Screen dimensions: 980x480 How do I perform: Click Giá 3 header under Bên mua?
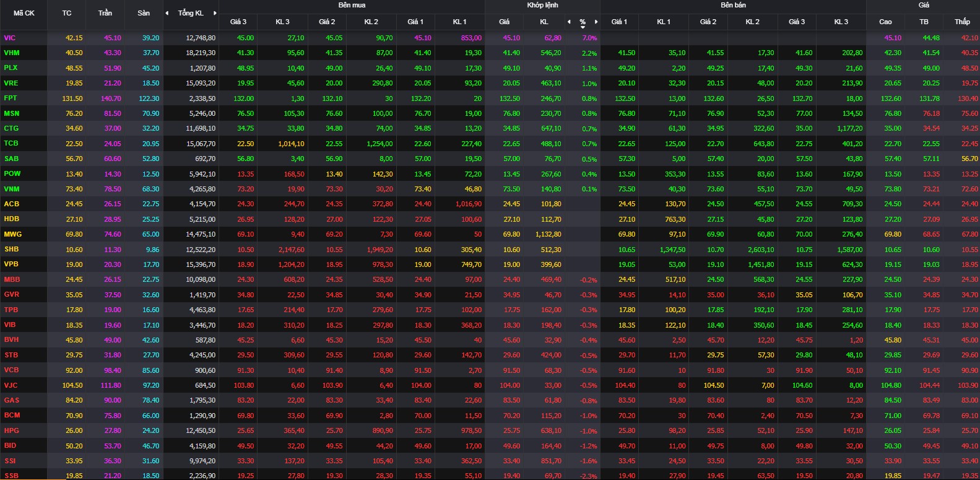click(238, 22)
